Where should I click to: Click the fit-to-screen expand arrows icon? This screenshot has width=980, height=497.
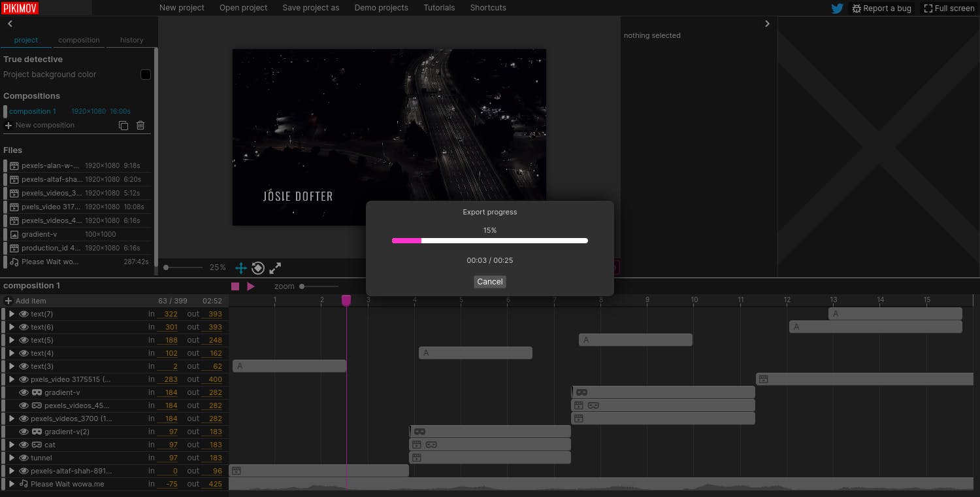tap(275, 267)
